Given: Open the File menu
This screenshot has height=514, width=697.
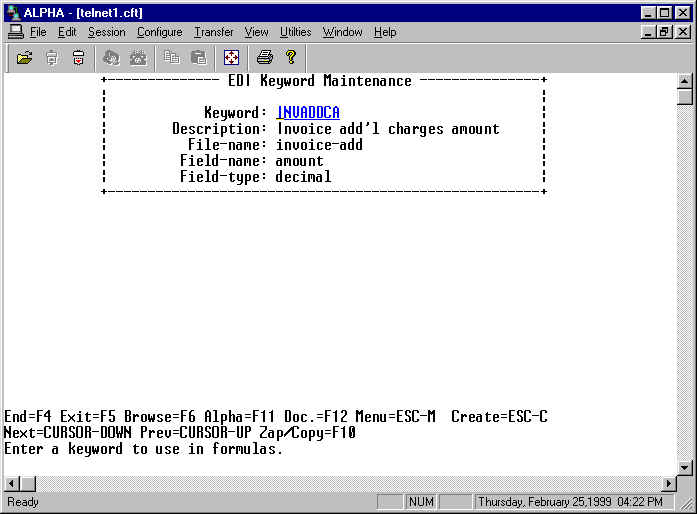Looking at the screenshot, I should 38,32.
